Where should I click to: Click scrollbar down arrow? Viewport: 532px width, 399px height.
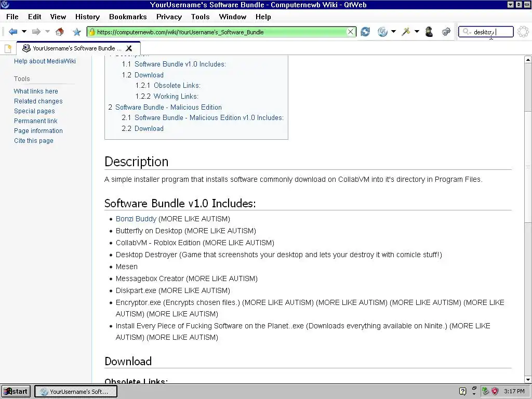click(528, 380)
